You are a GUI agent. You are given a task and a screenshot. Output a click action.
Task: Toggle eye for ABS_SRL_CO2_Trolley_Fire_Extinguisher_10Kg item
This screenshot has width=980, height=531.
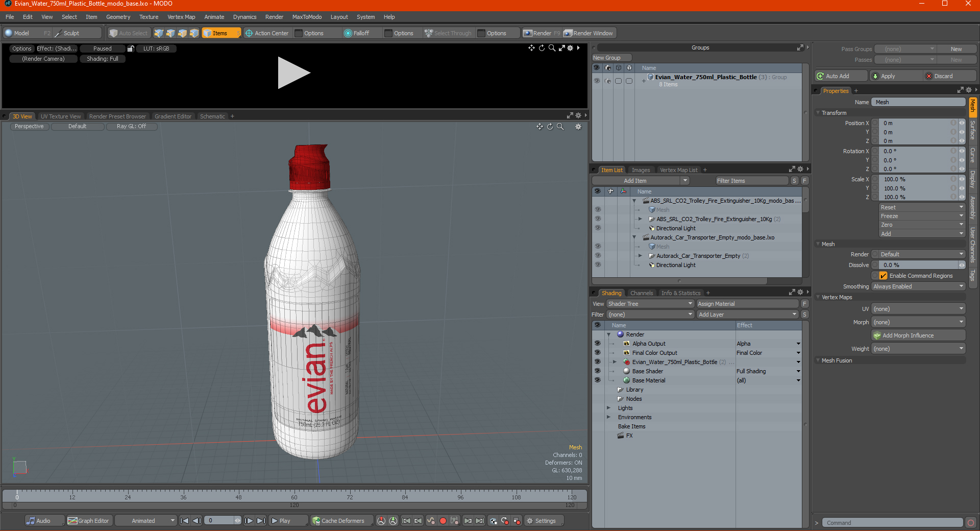coord(598,219)
